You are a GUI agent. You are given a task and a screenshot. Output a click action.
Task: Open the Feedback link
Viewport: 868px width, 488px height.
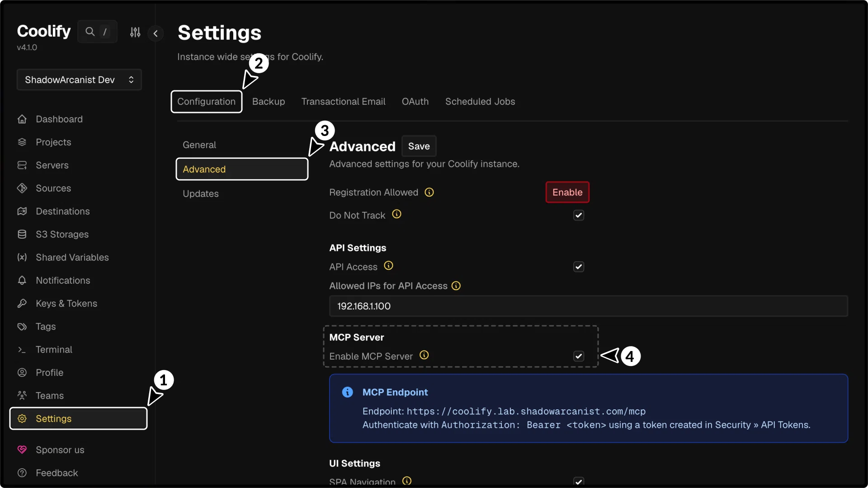(x=57, y=473)
